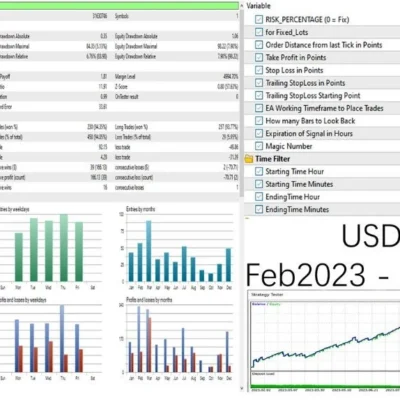
Task: Click the scrollbar up arrow beside Variable header
Action: click(x=241, y=6)
